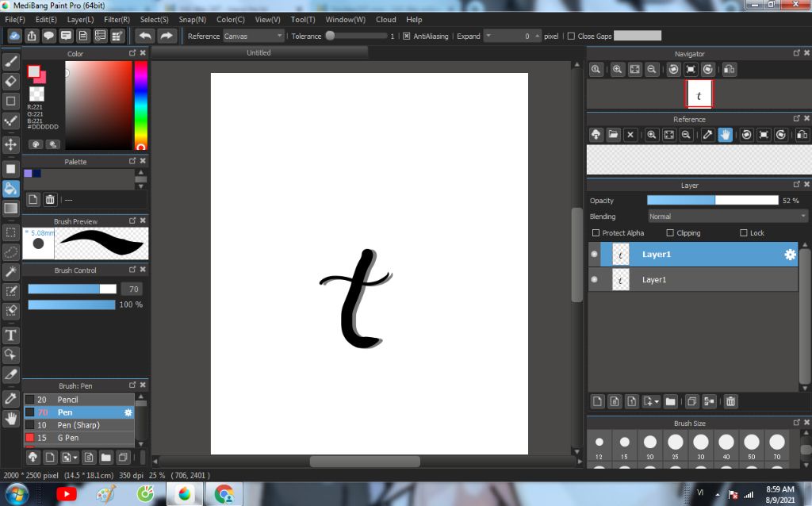Screen dimensions: 812x506
Task: Check the Clipping option
Action: (x=670, y=233)
